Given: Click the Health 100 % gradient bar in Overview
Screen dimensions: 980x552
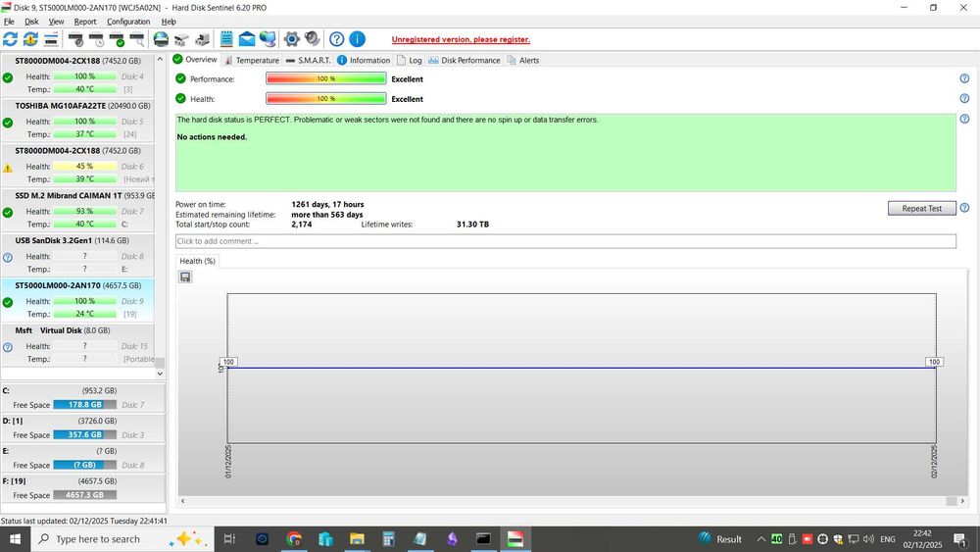Looking at the screenshot, I should (x=325, y=99).
